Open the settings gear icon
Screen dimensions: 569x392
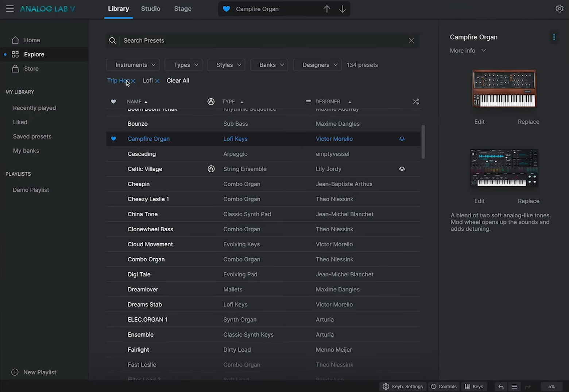pyautogui.click(x=560, y=9)
